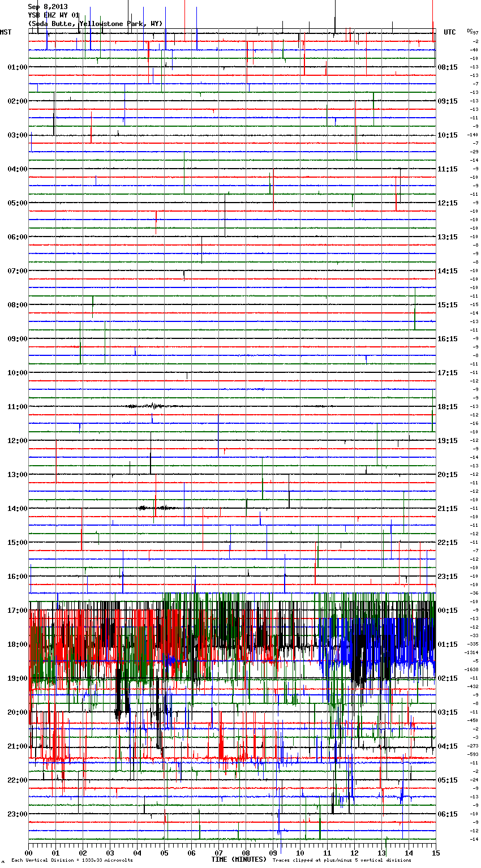Select minute 12 on the bottom axis

pos(354,853)
